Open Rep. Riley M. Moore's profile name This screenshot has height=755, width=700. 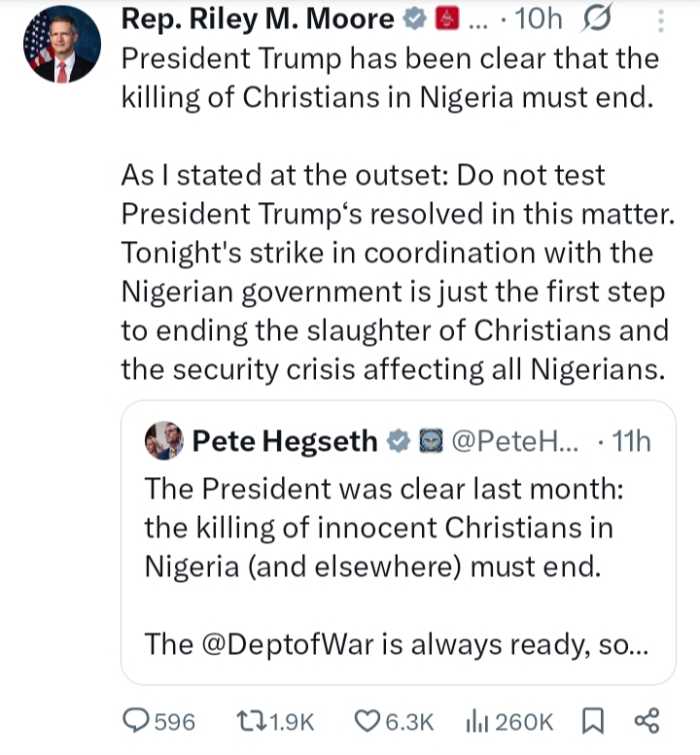tap(258, 19)
